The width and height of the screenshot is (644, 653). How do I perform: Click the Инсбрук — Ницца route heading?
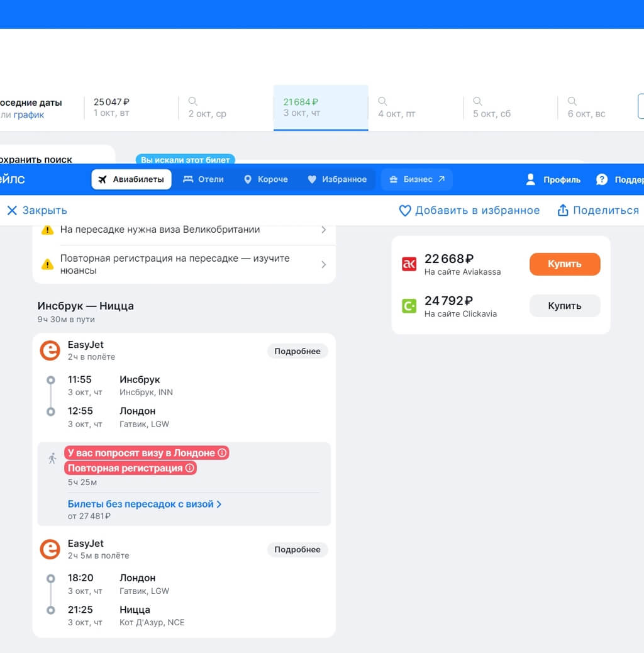click(86, 306)
